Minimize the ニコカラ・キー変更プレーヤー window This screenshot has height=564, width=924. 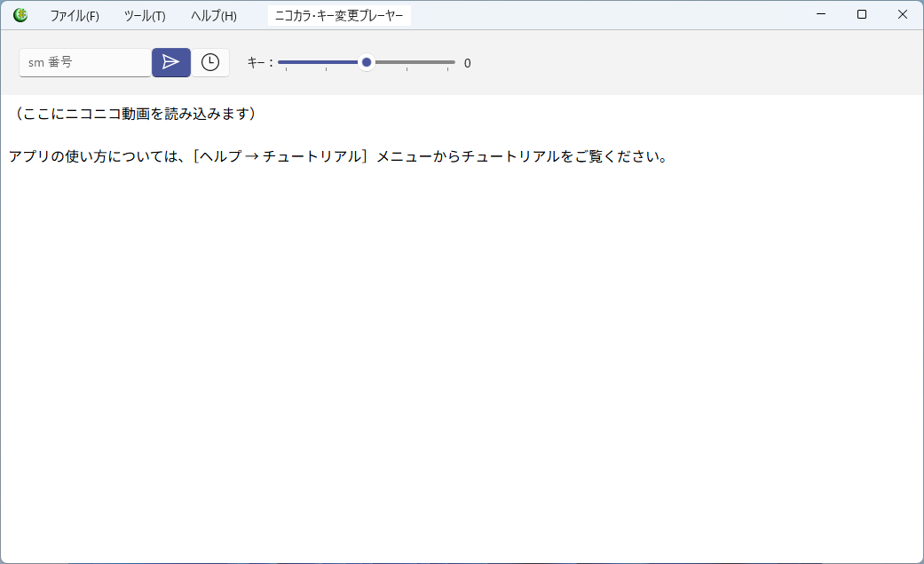[821, 14]
